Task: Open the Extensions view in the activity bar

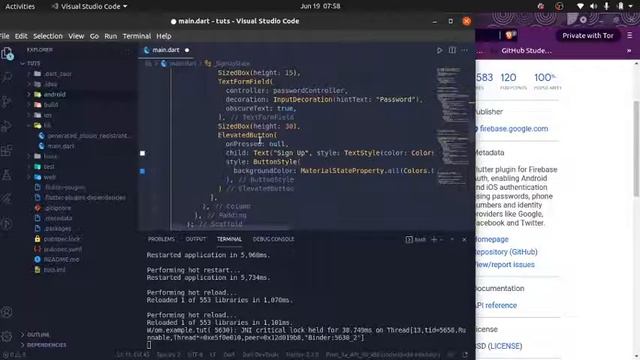Action: (x=7, y=151)
